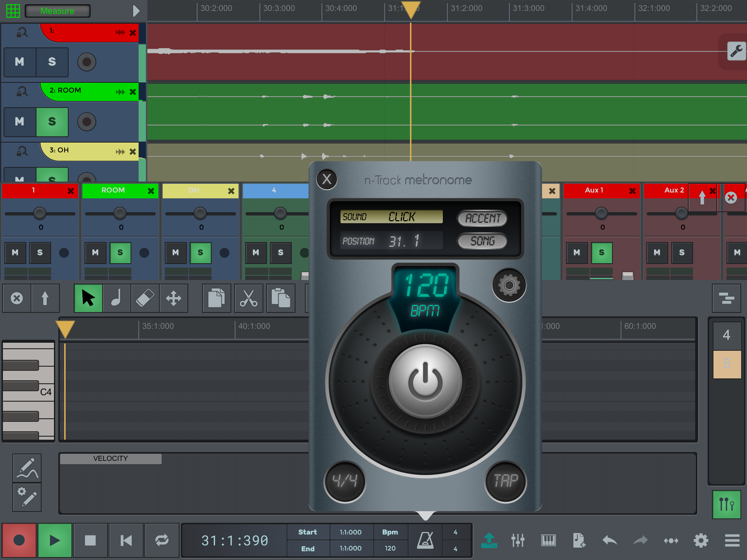
Task: Click the ACCENT button
Action: click(483, 218)
